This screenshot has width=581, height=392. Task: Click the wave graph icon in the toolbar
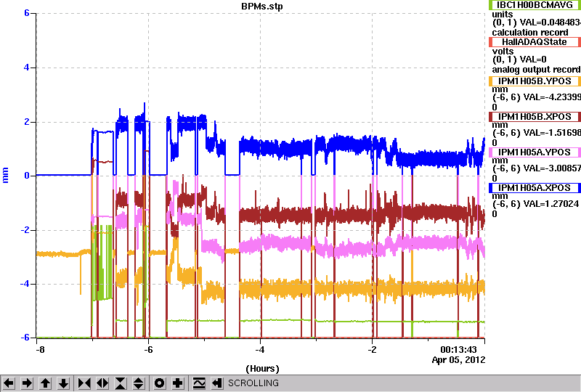[199, 383]
